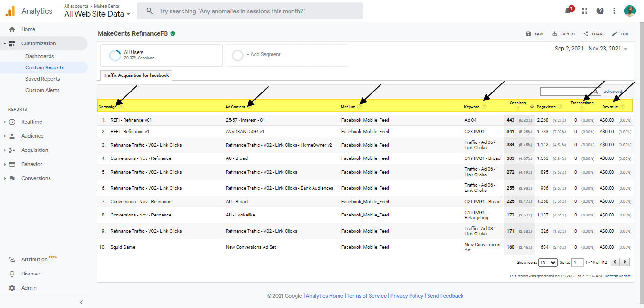Image resolution: width=644 pixels, height=308 pixels.
Task: Click the Customization grid icon
Action: [x=12, y=43]
